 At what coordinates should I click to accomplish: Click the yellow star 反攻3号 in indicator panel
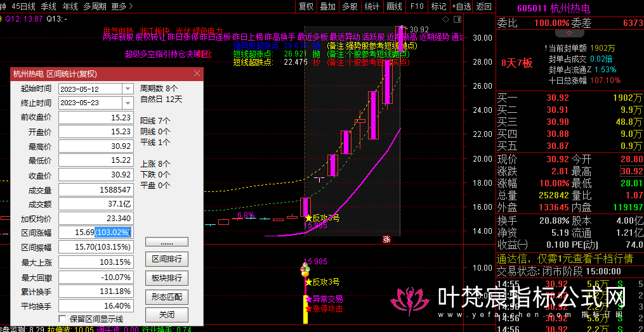pyautogui.click(x=322, y=283)
